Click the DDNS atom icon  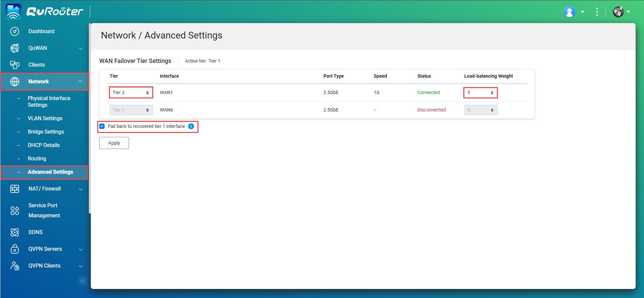point(15,232)
